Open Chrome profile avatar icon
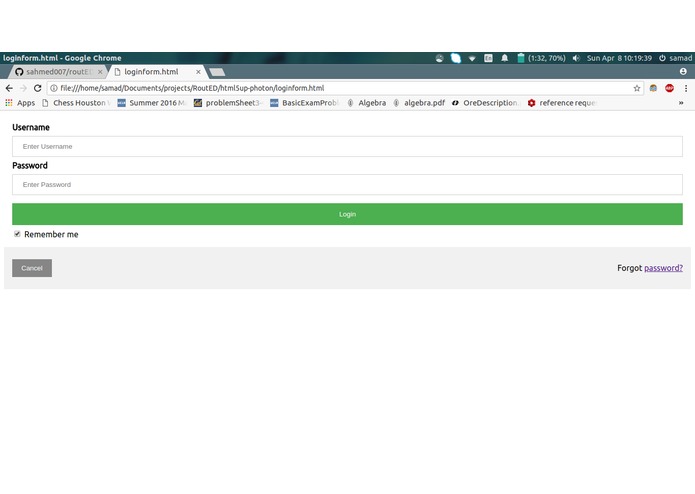This screenshot has width=695, height=494. (683, 71)
